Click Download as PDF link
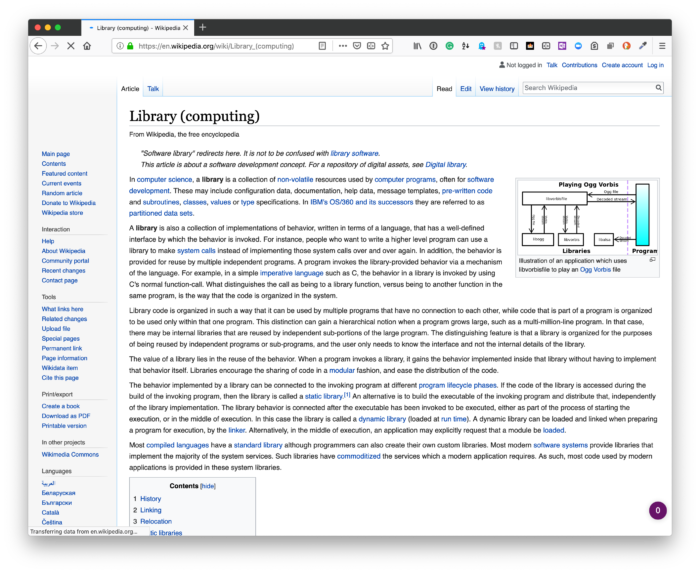 tap(66, 416)
